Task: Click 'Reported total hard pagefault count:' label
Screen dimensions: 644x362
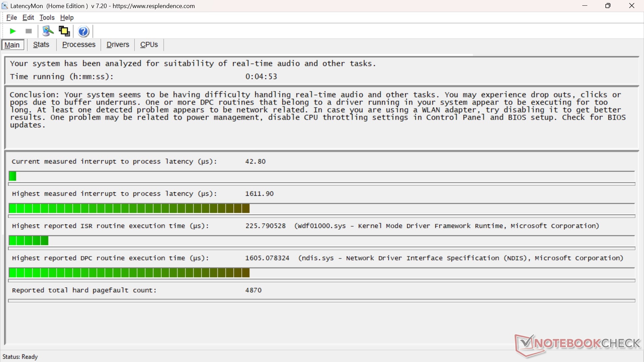Action: pos(84,290)
